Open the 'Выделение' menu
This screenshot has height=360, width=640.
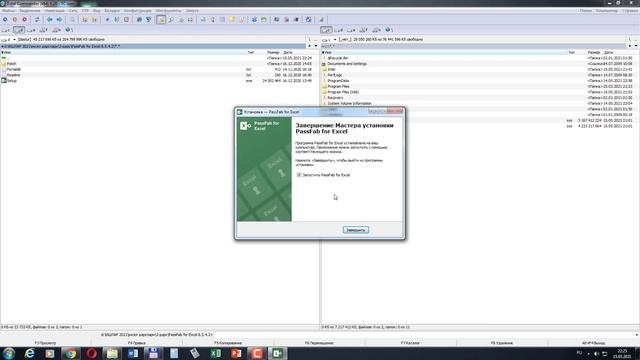[30, 11]
